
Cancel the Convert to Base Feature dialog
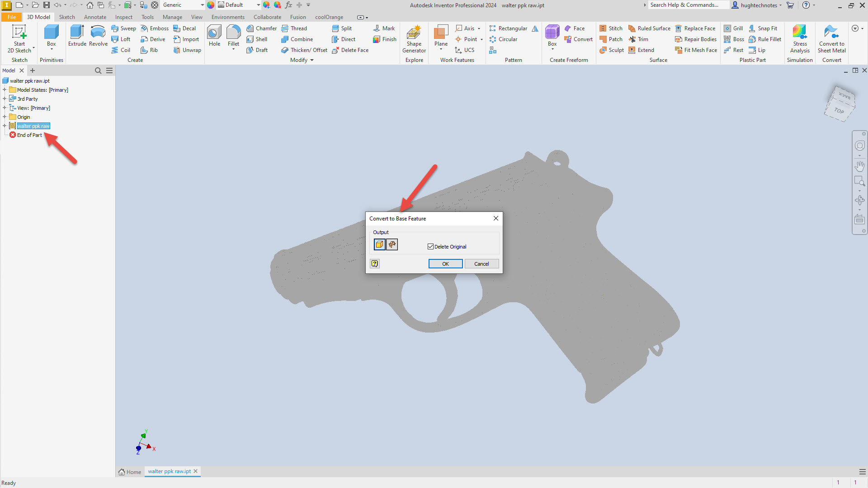481,263
